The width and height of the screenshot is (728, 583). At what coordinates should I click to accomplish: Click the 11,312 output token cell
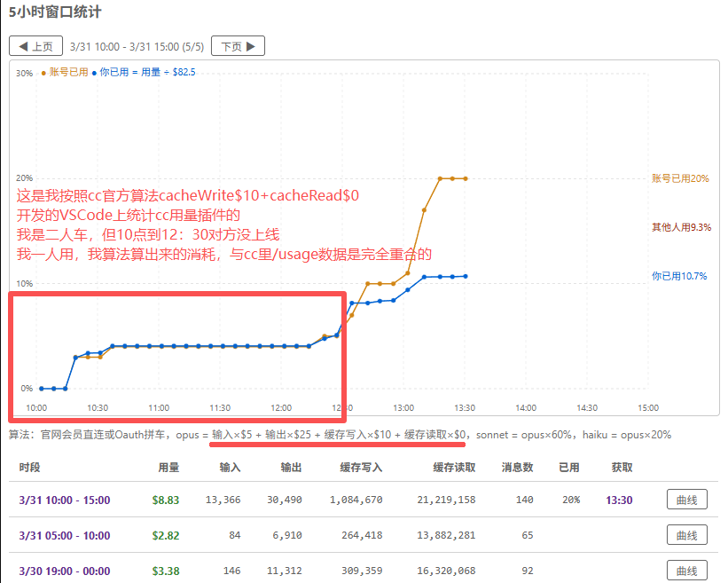tap(284, 571)
